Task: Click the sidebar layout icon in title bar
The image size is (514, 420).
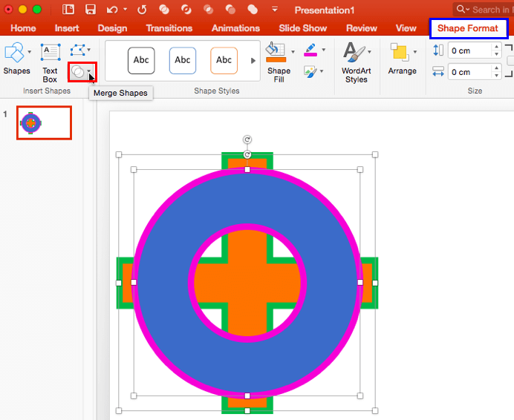Action: (68, 10)
